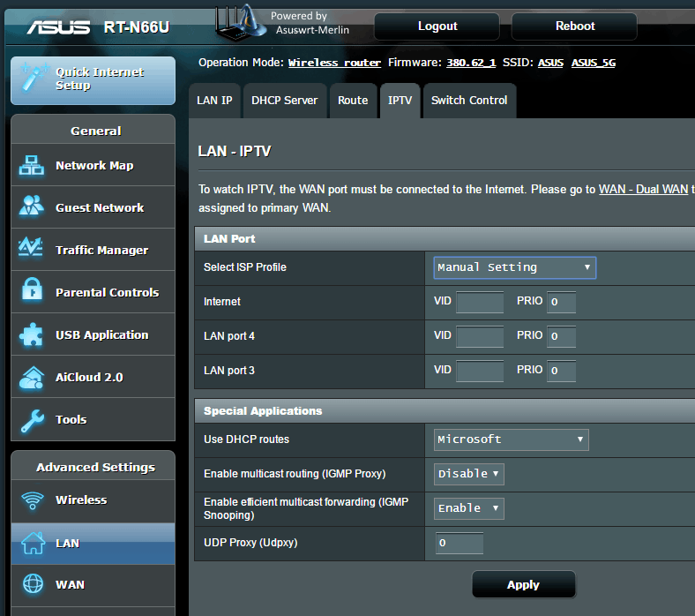Click the Wireless signal icon

pyautogui.click(x=33, y=500)
